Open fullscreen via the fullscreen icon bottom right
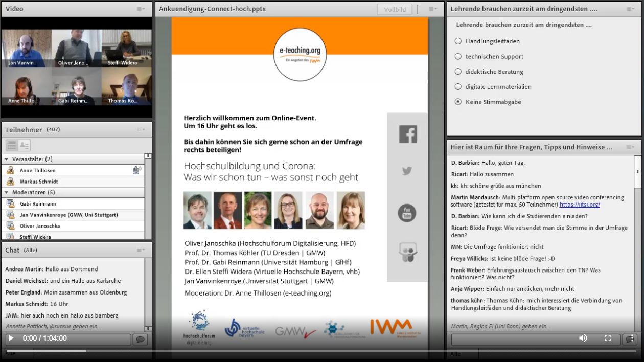Viewport: 644px width, 362px height. click(607, 338)
